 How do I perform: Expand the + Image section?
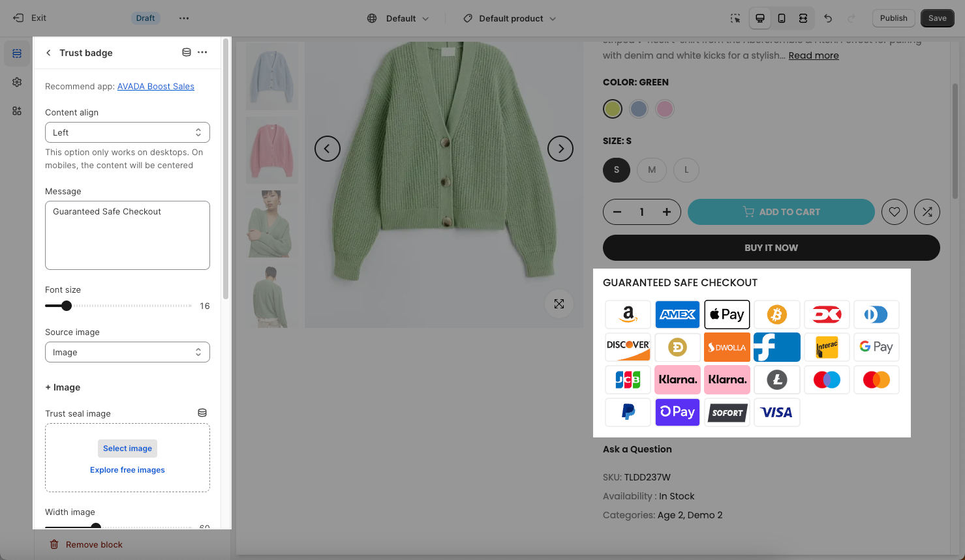[x=63, y=387]
